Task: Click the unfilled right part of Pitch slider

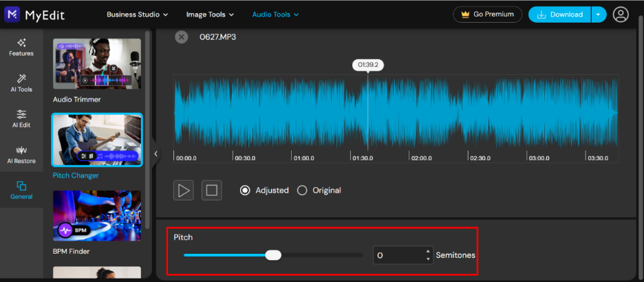Action: coord(322,255)
